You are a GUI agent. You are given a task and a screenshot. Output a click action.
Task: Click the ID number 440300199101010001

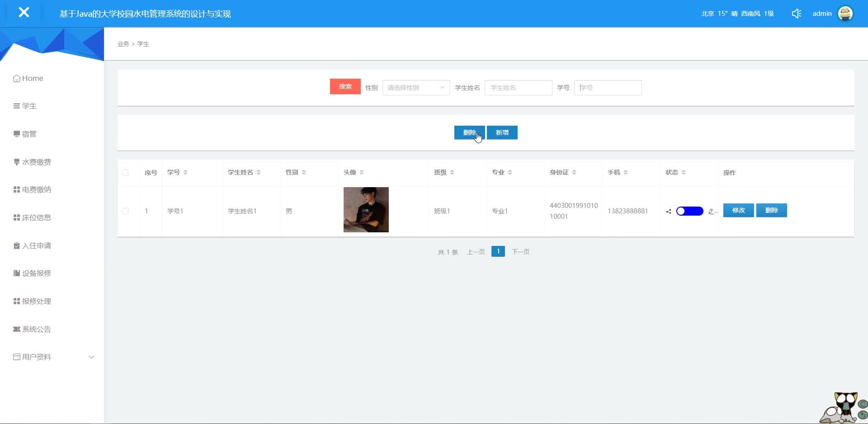574,211
